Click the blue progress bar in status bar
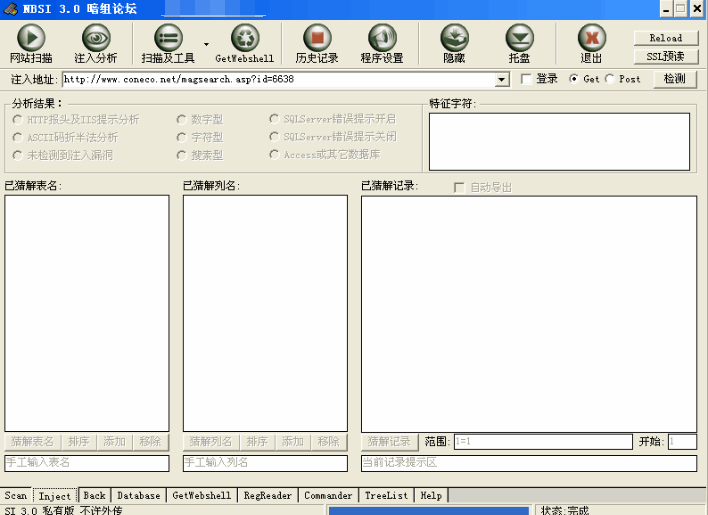Image resolution: width=708 pixels, height=515 pixels. (x=429, y=510)
